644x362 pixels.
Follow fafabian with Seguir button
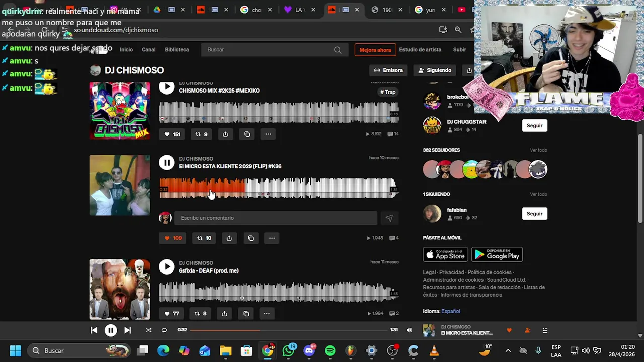pyautogui.click(x=534, y=214)
